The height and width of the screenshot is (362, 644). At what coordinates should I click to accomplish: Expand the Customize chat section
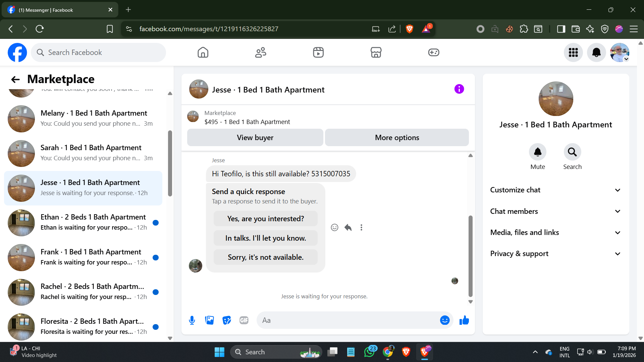coord(555,190)
